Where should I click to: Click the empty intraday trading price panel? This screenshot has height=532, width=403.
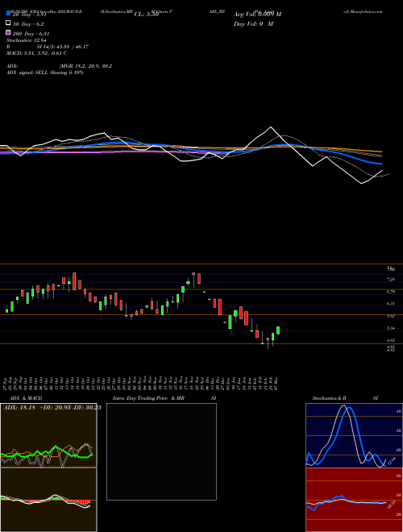(161, 451)
